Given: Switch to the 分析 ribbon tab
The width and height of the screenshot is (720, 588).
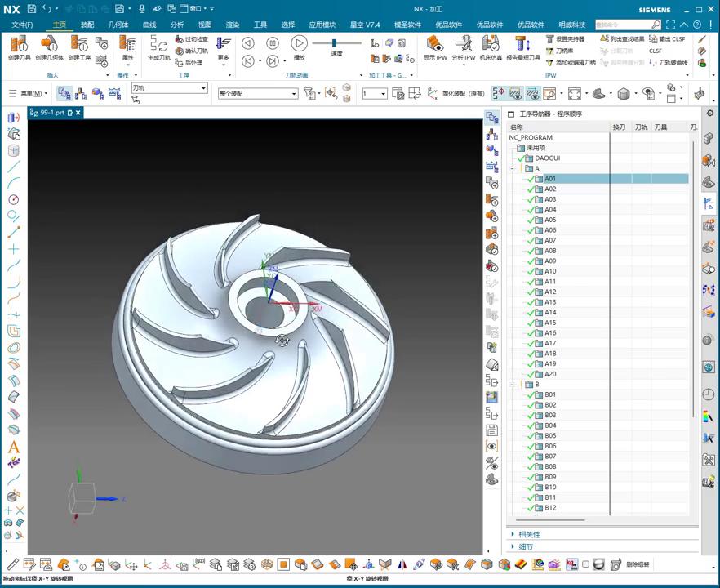Looking at the screenshot, I should click(x=177, y=24).
